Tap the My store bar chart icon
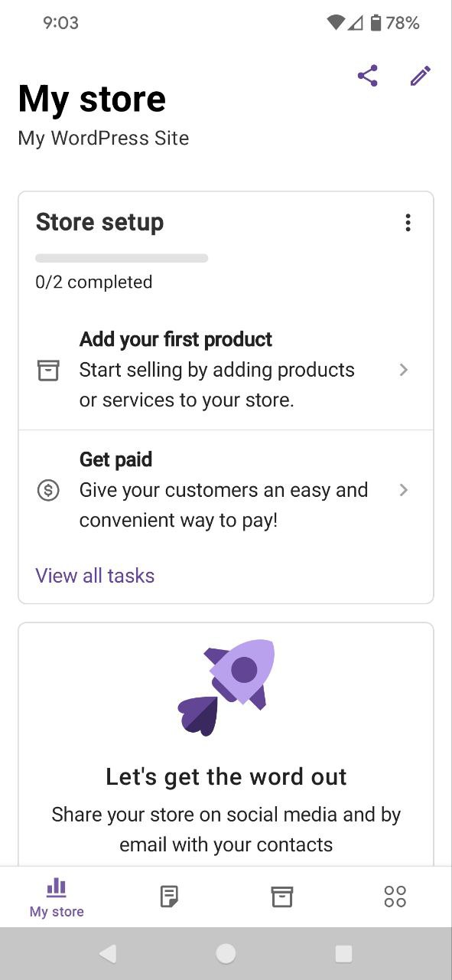Screen dimensions: 452x980 pos(56,889)
